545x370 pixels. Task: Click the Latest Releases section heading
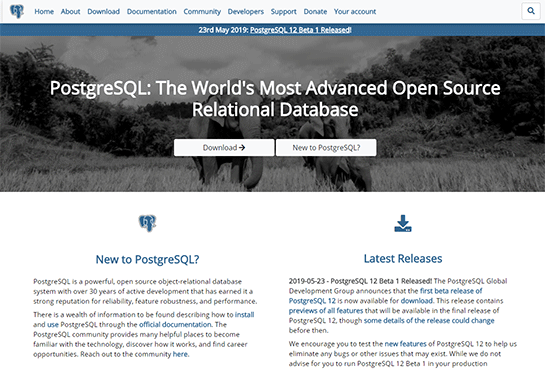pos(403,258)
